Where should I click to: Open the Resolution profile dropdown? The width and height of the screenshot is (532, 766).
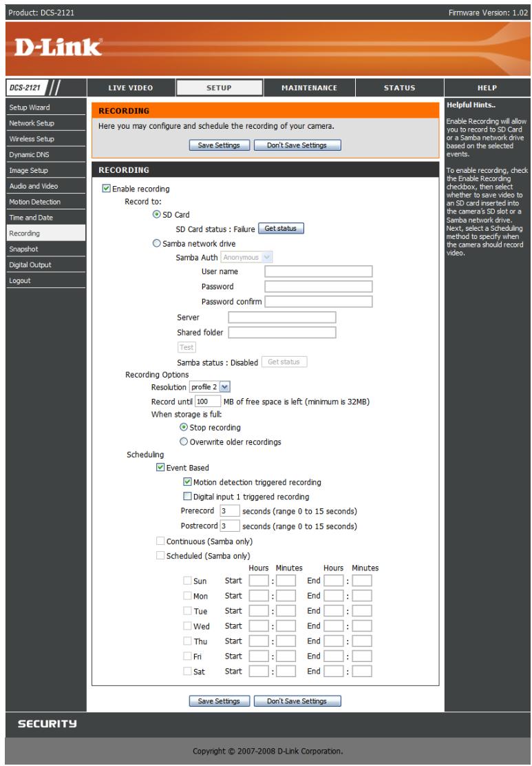click(209, 387)
